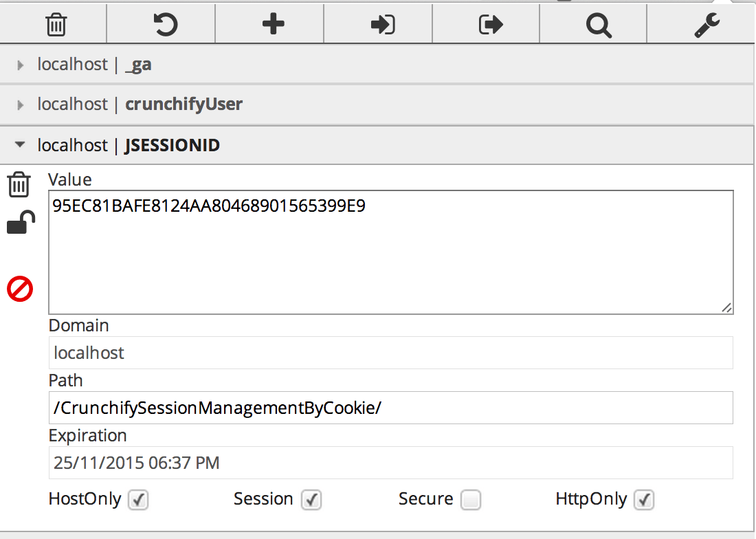Uncheck the HttpOnly checkbox
The image size is (756, 539).
[644, 500]
